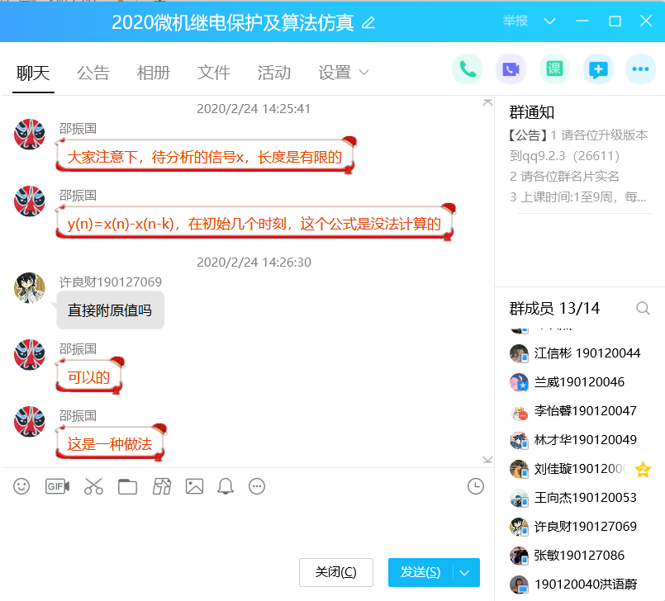Start a group video call
This screenshot has width=665, height=601.
point(510,70)
